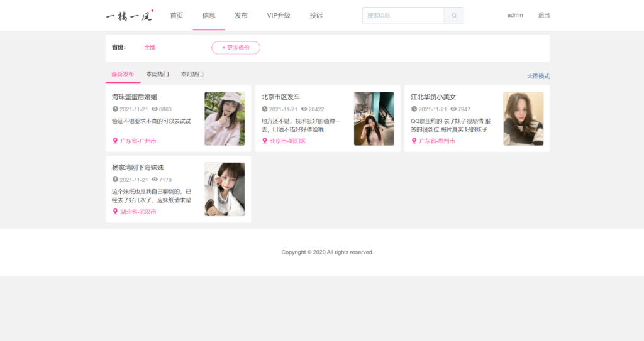Click location pin beside 北京市-朝阳区
The height and width of the screenshot is (341, 644).
pos(265,141)
